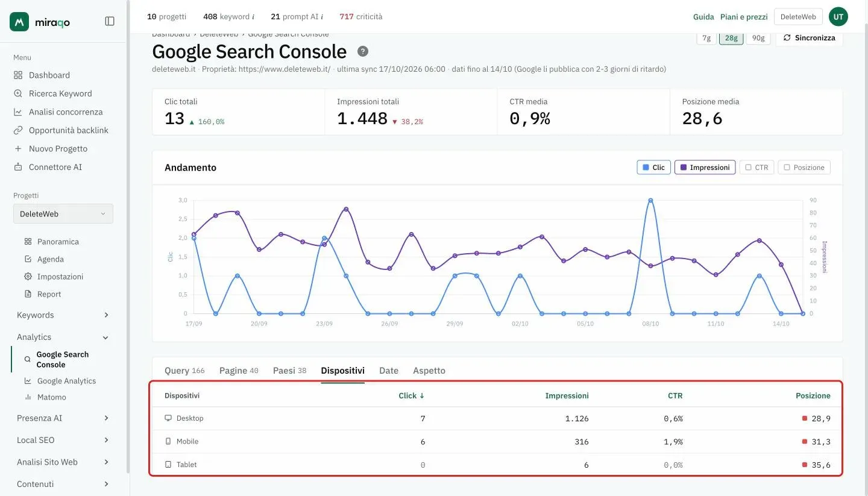Click the Google Analytics line chart icon

point(28,381)
